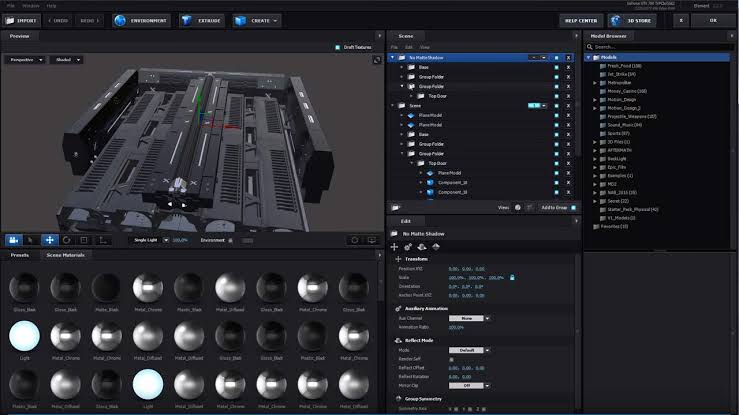Select the Fresh_Food folder in Model Browser
Viewport: 739px width, 415px height.
click(x=624, y=66)
